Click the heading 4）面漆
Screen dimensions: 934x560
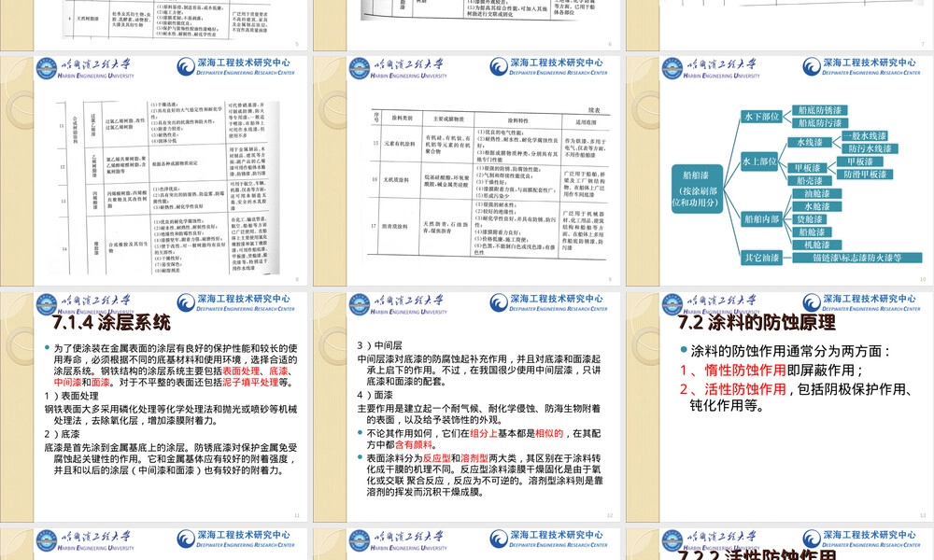point(375,395)
